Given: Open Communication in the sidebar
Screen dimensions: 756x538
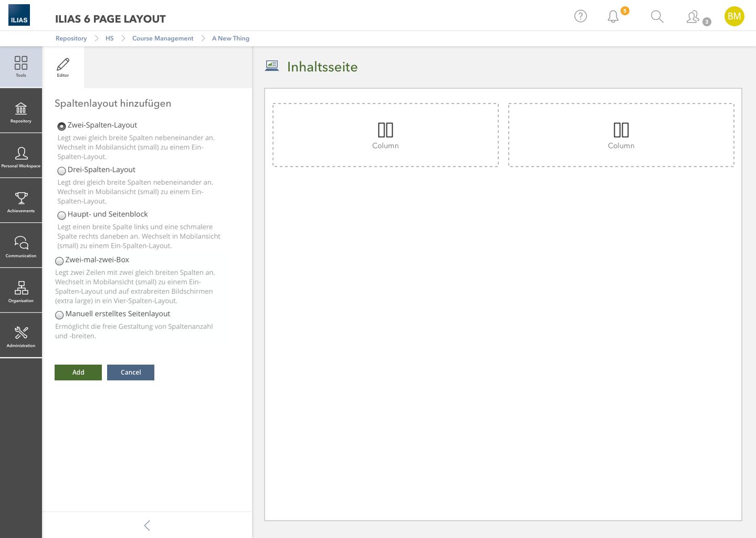Looking at the screenshot, I should coord(21,246).
